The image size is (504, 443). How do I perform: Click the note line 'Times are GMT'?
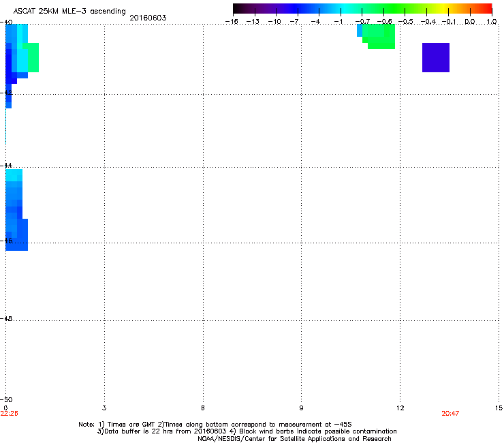pyautogui.click(x=215, y=425)
